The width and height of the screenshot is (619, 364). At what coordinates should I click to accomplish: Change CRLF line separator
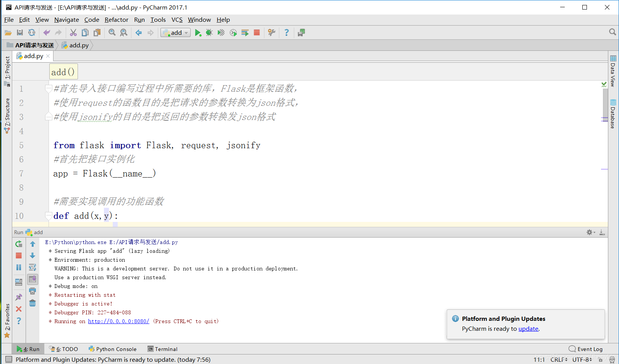559,359
